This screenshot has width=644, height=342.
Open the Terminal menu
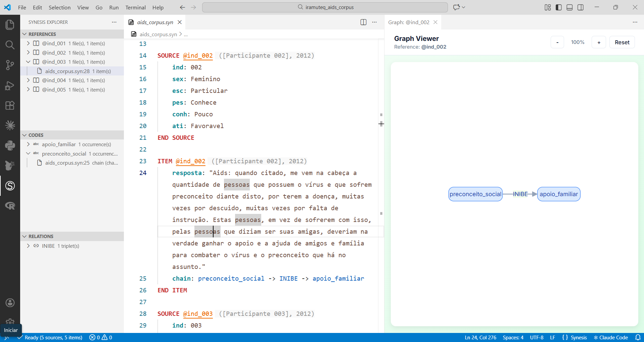pos(135,7)
